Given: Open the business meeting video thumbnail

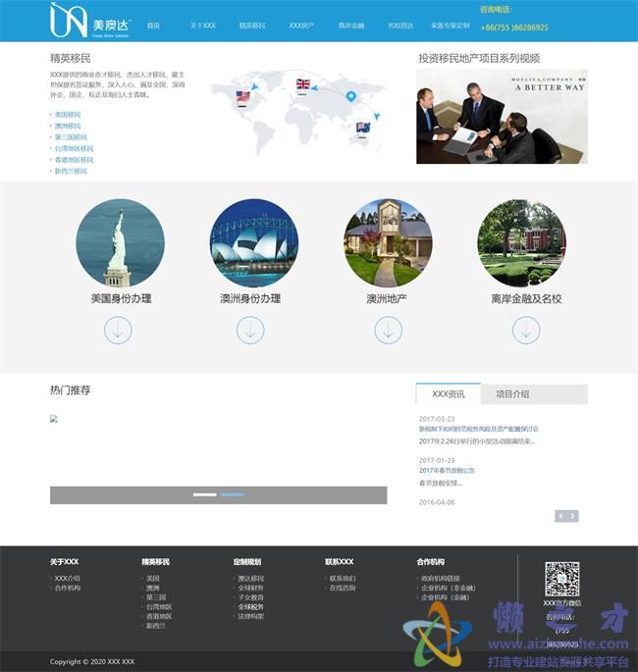Looking at the screenshot, I should pyautogui.click(x=502, y=117).
